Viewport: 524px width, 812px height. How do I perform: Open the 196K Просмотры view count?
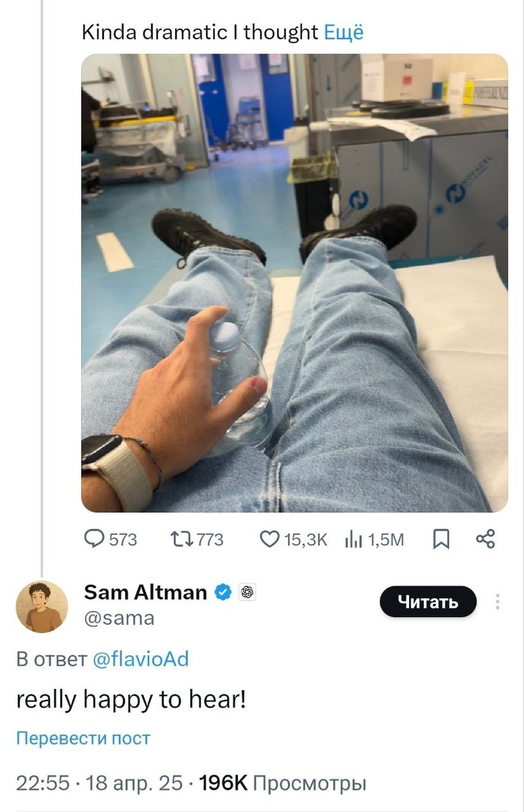(x=283, y=783)
